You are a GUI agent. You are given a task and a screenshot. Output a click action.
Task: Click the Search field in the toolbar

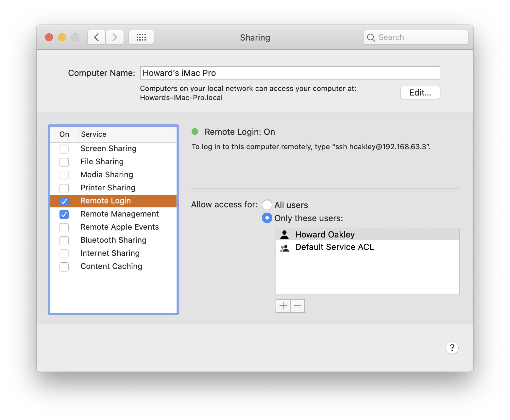coord(420,37)
